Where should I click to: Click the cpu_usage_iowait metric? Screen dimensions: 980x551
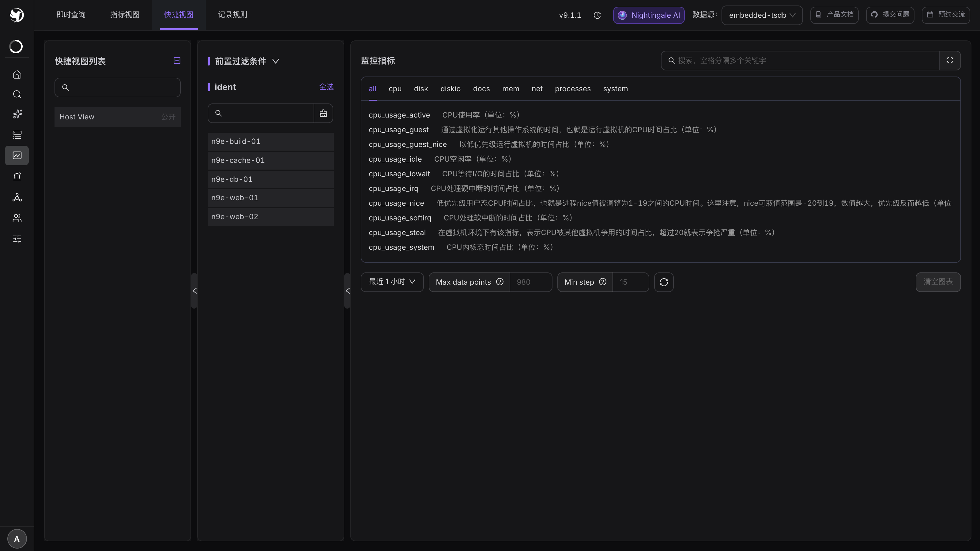click(399, 174)
